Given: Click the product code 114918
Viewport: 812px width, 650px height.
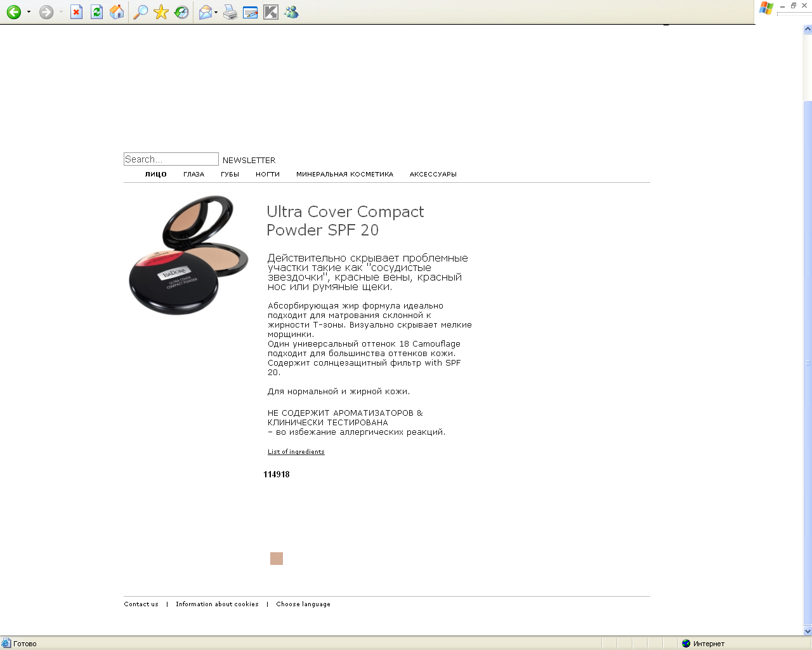Looking at the screenshot, I should coord(277,474).
